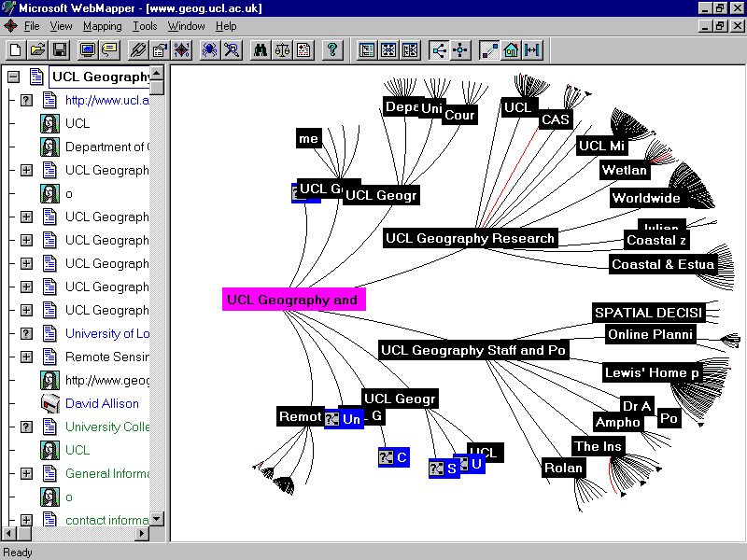Click the Home house toolbar icon
Viewport: 747px width, 560px height.
pyautogui.click(x=511, y=50)
